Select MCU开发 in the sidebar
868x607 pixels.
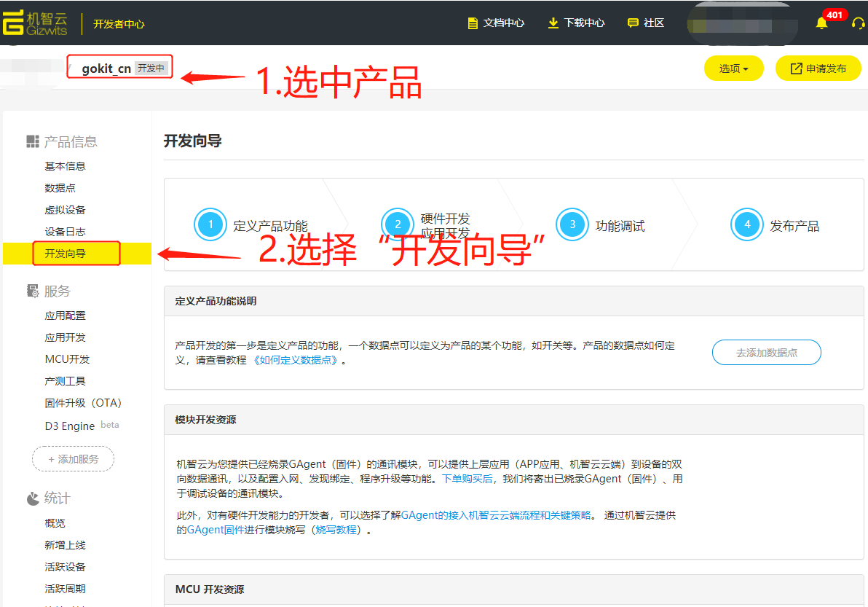[67, 359]
